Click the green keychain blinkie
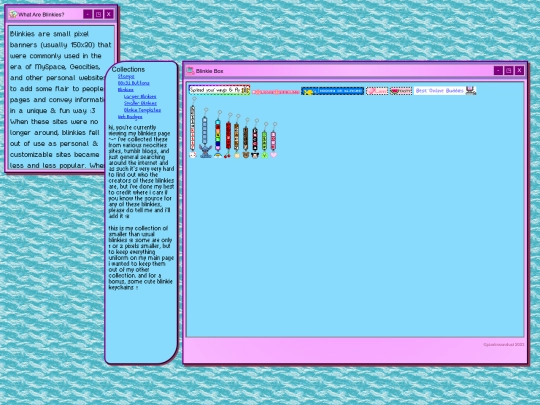This screenshot has width=540, height=405. (x=264, y=140)
